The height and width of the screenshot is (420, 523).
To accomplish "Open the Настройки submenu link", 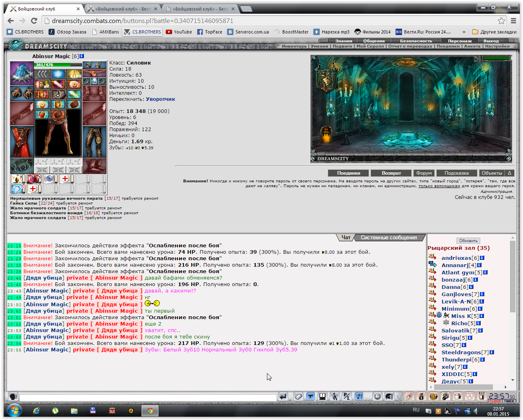I will coord(497,46).
